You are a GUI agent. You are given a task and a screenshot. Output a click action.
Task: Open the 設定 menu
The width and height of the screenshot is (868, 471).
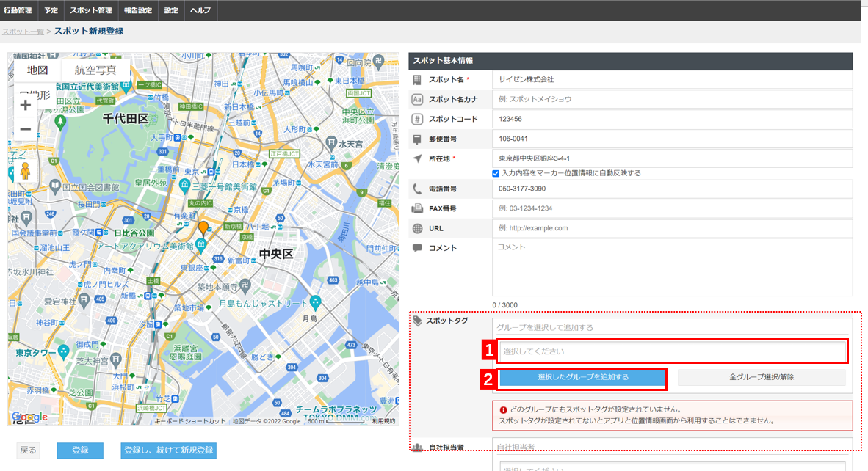pyautogui.click(x=171, y=10)
